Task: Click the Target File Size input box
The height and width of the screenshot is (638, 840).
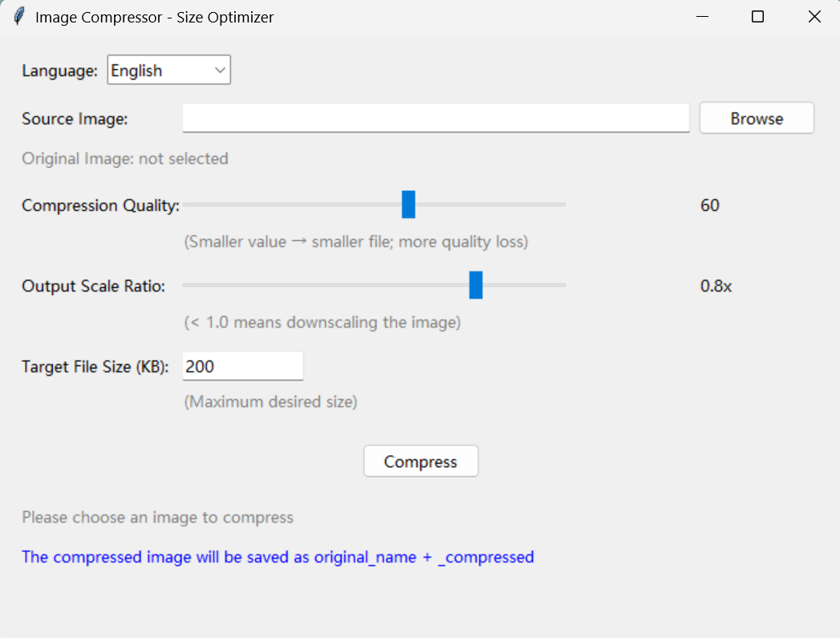Action: pos(243,367)
